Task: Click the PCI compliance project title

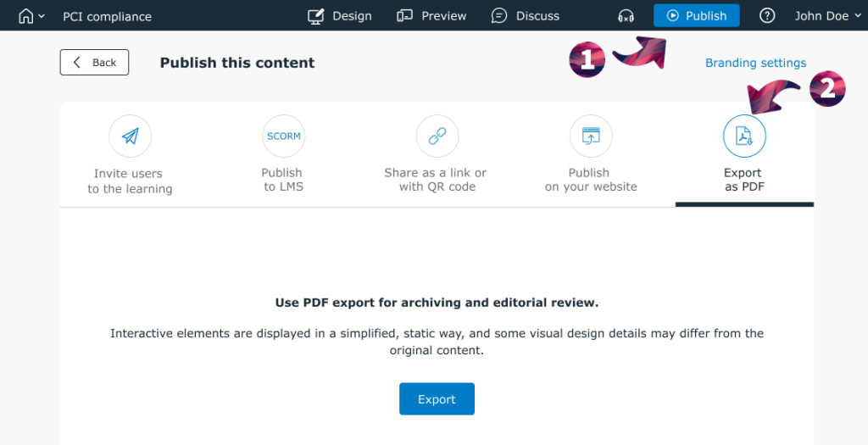Action: pos(108,16)
